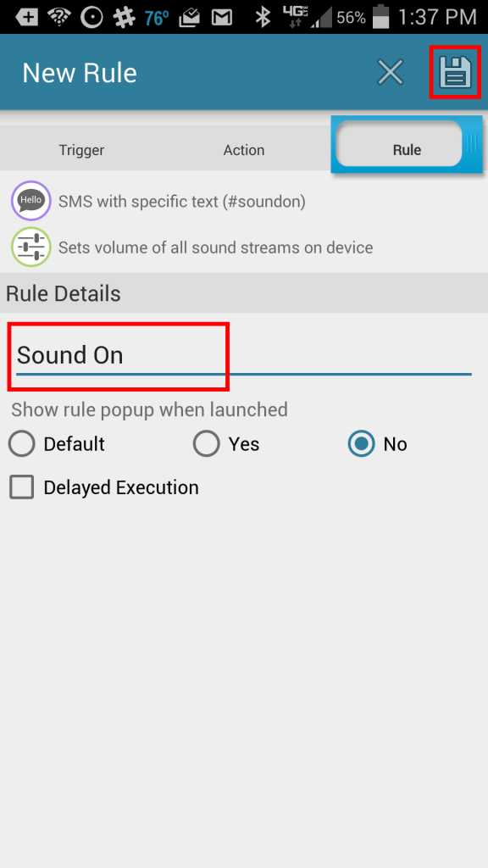Select the Yes radio button
This screenshot has width=488, height=868.
click(x=207, y=444)
